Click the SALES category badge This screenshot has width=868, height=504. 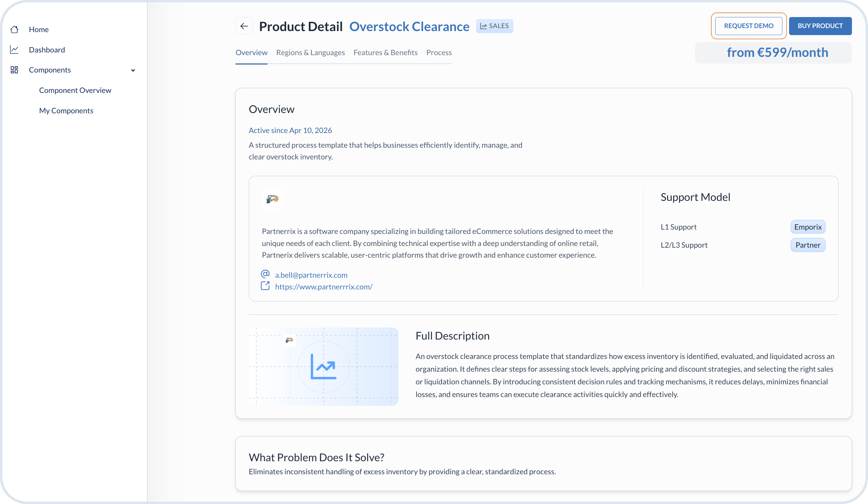494,26
